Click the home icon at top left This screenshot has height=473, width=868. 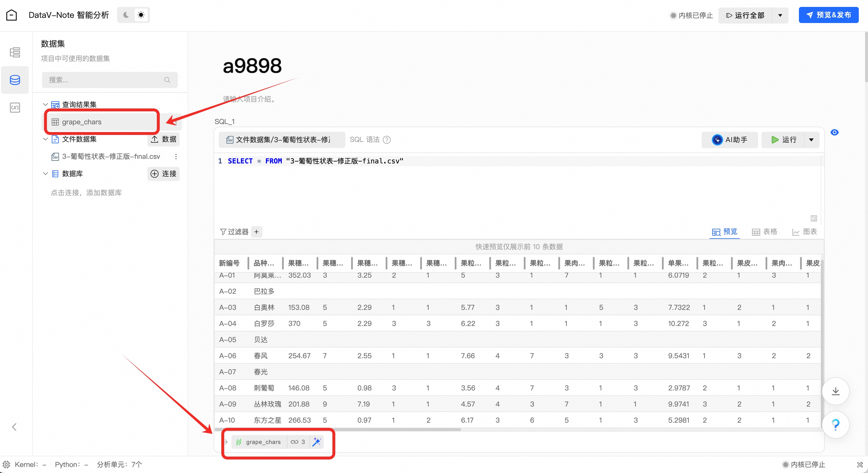(x=12, y=15)
